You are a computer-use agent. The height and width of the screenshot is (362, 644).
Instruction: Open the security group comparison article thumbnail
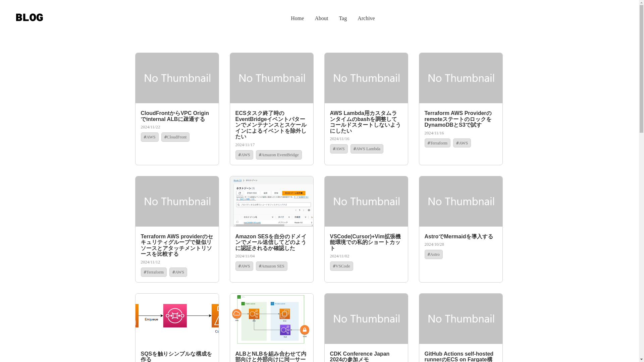coord(177,201)
